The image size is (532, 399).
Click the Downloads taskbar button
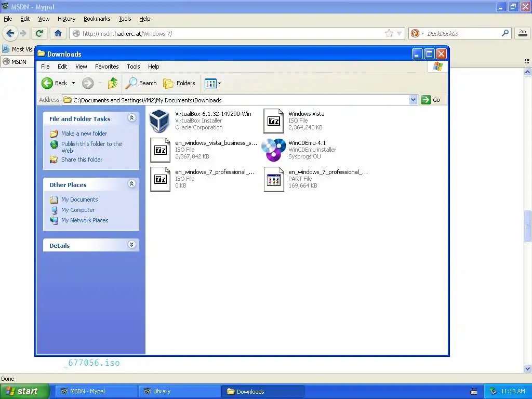click(x=262, y=391)
